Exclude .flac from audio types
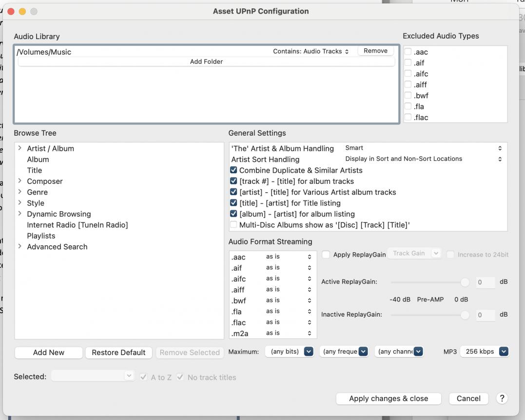525x420 pixels. point(408,117)
